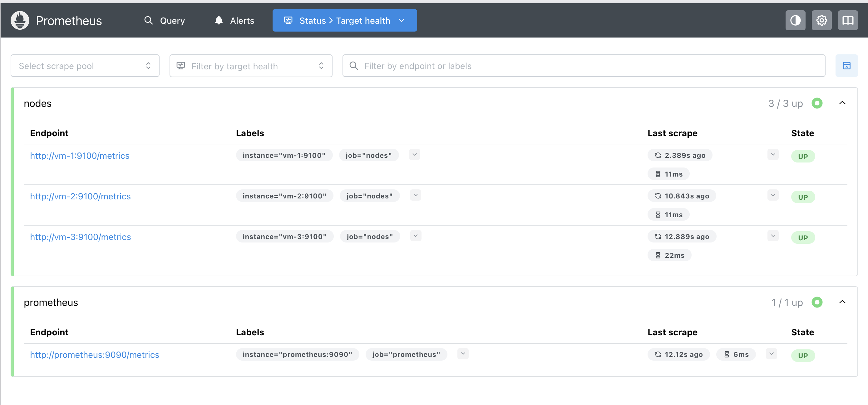Click the 11ms duration badge for vm-2
Image resolution: width=868 pixels, height=405 pixels.
tap(668, 214)
